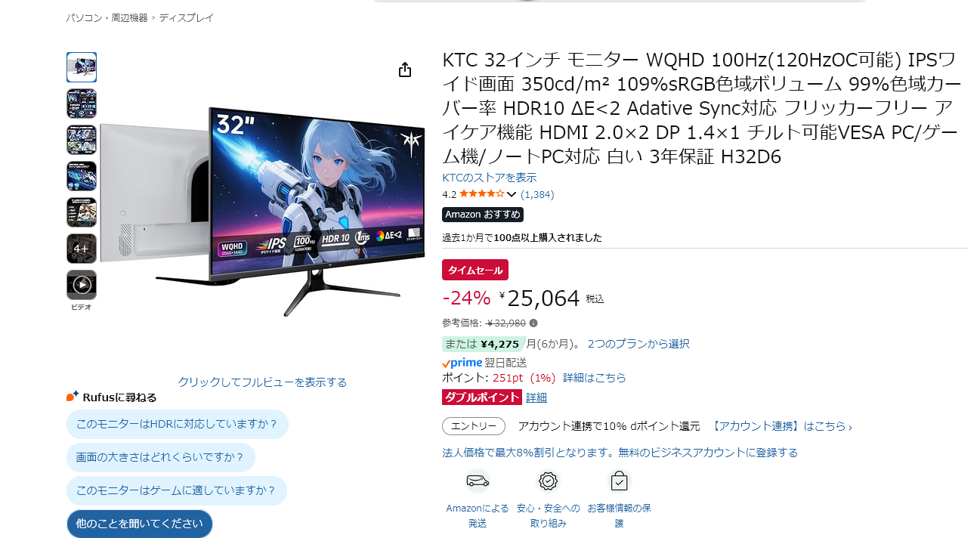
Task: Open the 1,384 reviews count link
Action: tap(537, 194)
